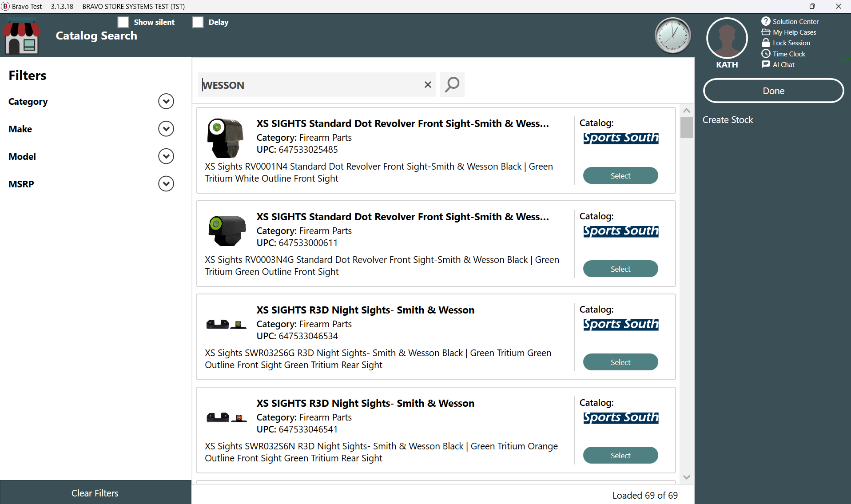Viewport: 851px width, 504px height.
Task: Click the results scrollbar down arrow
Action: [687, 477]
